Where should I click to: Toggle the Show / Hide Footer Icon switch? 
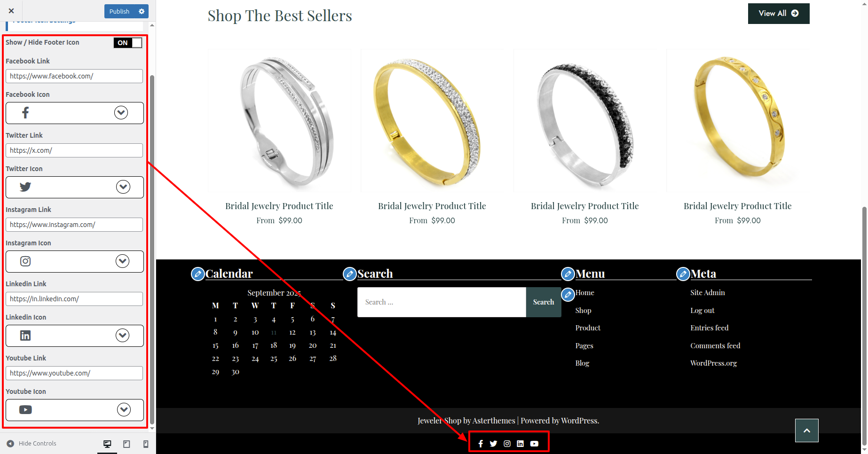128,43
